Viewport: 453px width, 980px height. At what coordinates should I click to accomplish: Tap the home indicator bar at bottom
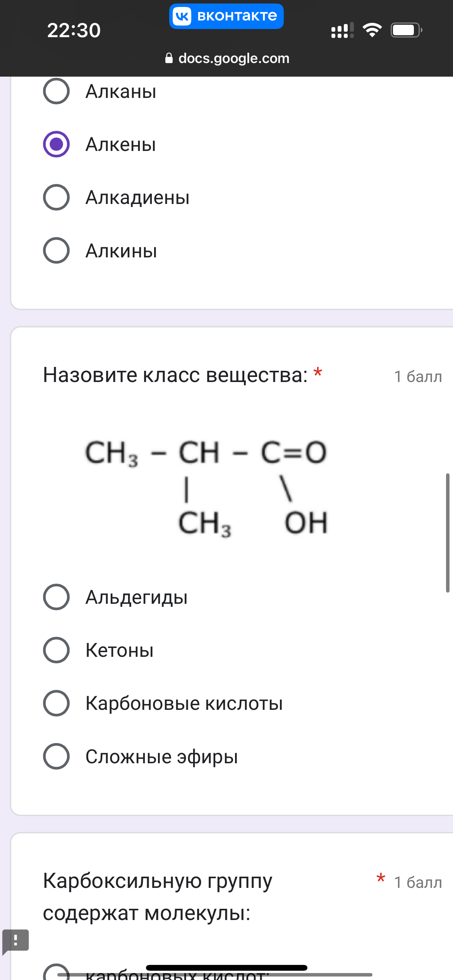[226, 968]
